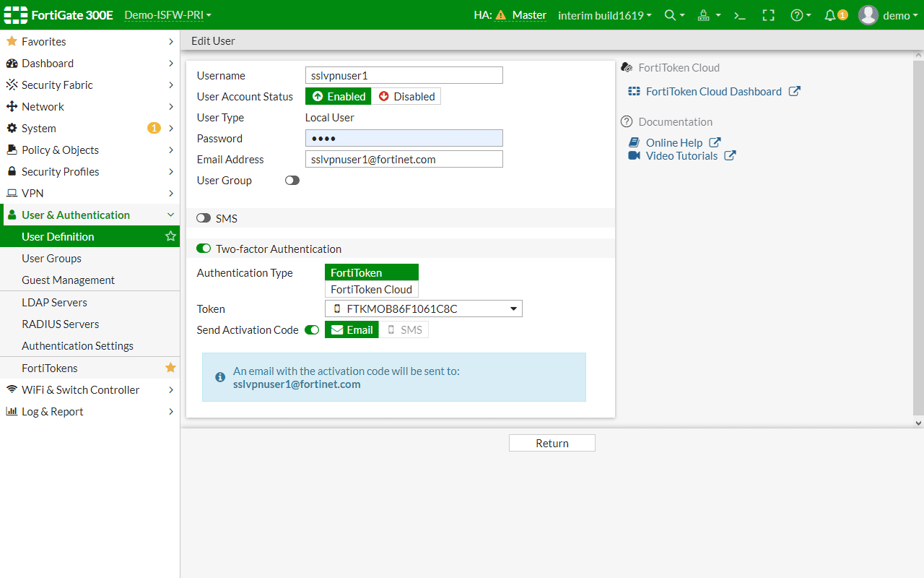Open Online Help link
The width and height of the screenshot is (924, 578).
[674, 142]
